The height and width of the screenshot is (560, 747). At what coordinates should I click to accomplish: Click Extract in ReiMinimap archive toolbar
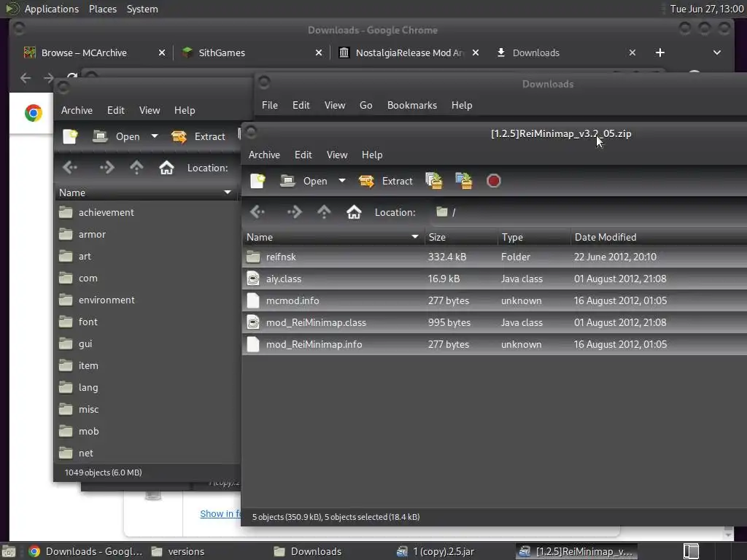(386, 181)
